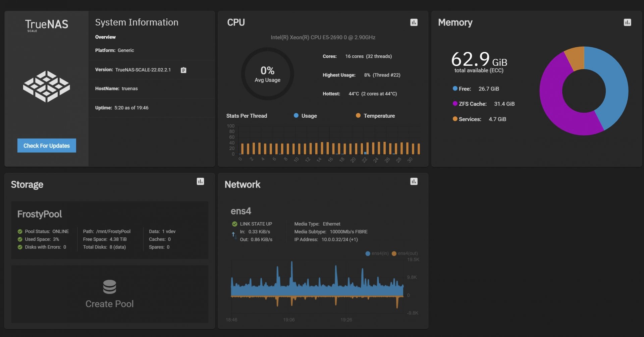
Task: Click the database icon above Create Pool
Action: click(109, 287)
